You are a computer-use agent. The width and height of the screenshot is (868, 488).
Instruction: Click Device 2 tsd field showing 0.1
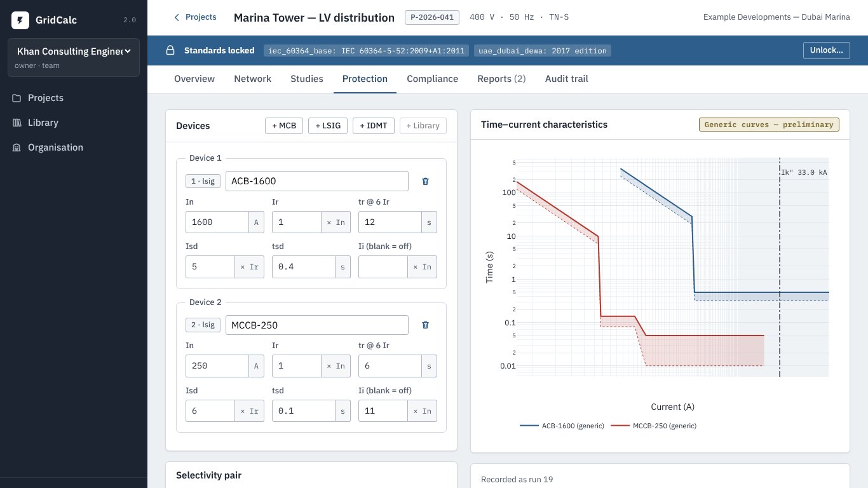click(303, 410)
